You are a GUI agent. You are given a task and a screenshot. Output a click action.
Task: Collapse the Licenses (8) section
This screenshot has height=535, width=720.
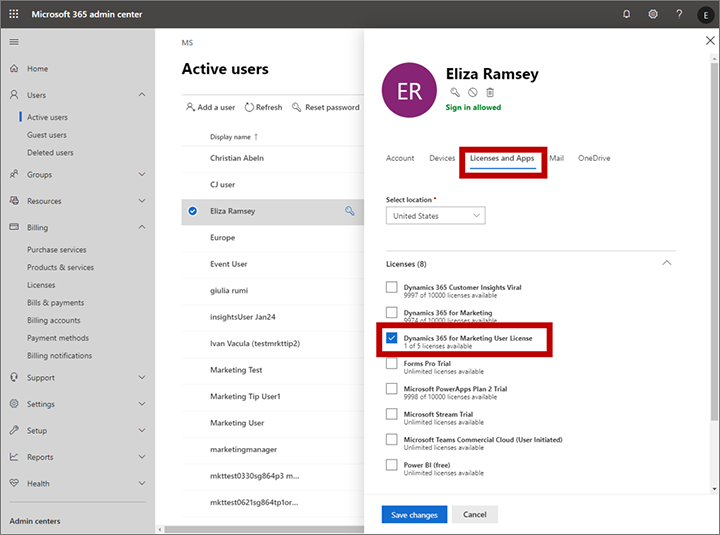tap(667, 263)
